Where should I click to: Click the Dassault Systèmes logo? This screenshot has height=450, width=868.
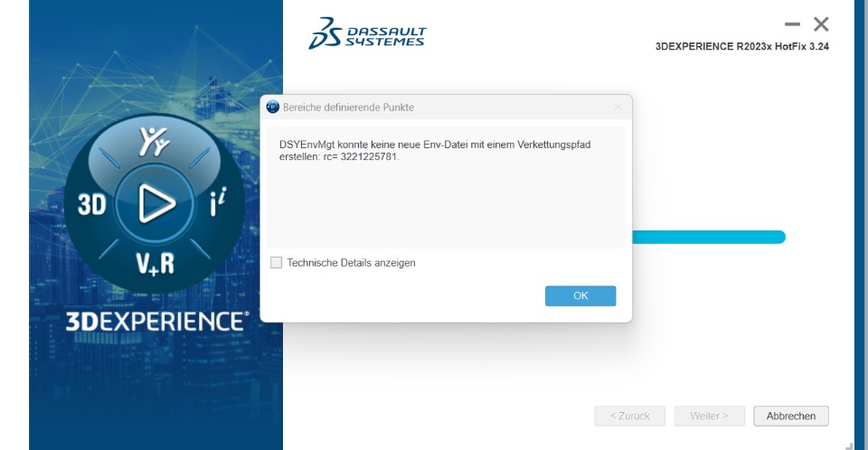pos(367,33)
